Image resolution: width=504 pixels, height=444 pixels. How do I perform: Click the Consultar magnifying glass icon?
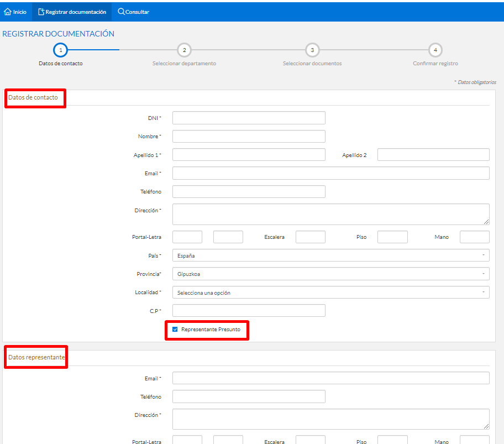pyautogui.click(x=121, y=12)
